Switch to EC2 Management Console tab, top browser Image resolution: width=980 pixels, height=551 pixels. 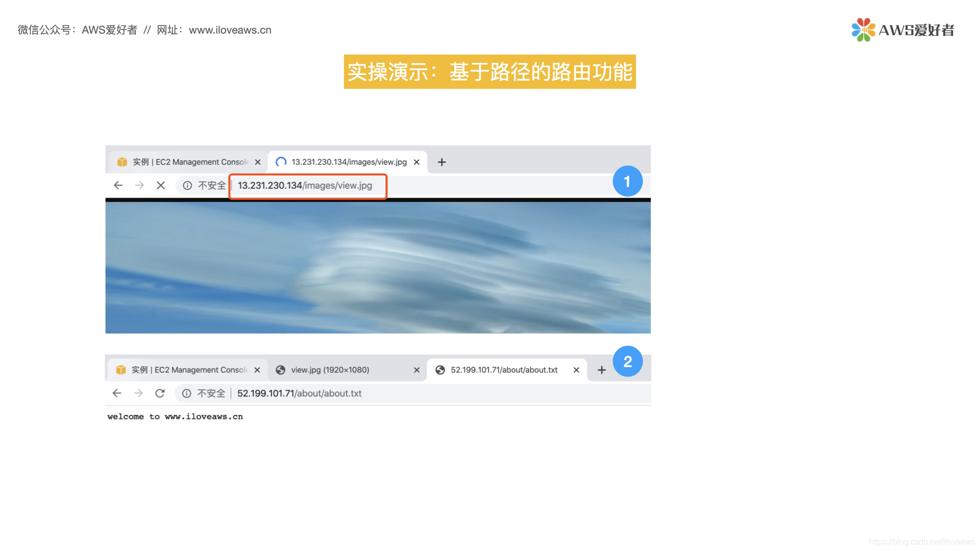tap(189, 162)
